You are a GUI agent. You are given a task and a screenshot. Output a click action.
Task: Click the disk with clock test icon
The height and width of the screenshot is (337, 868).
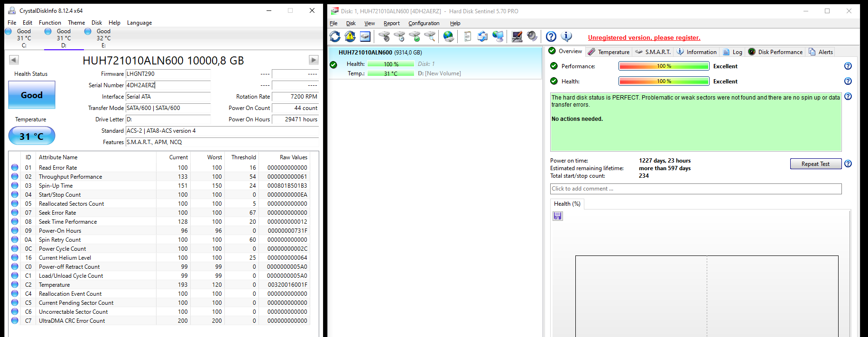tap(399, 36)
